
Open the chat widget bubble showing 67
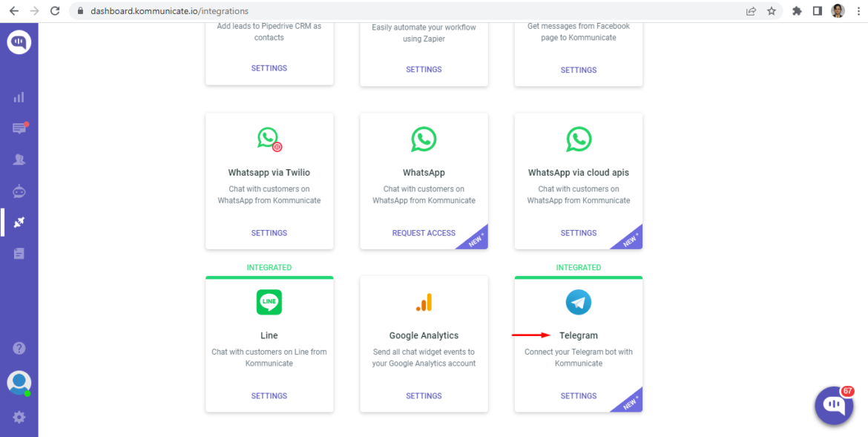(832, 405)
